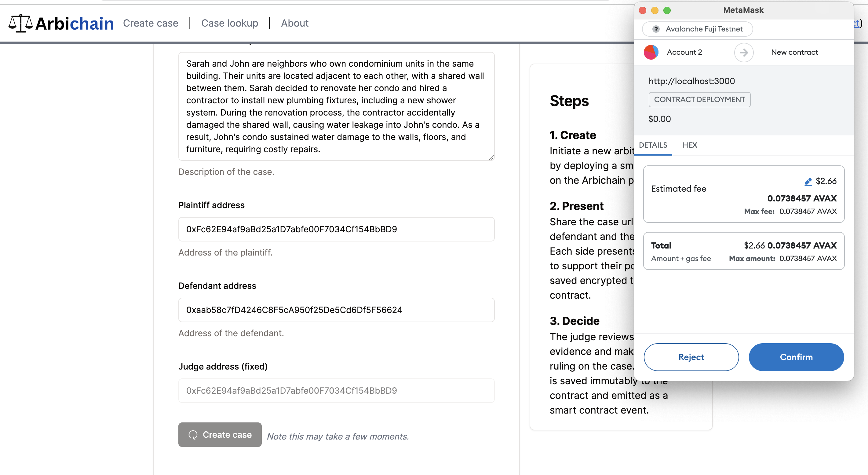Image resolution: width=868 pixels, height=475 pixels.
Task: Open the Avalanche Fuji Testnet selector
Action: click(x=698, y=29)
